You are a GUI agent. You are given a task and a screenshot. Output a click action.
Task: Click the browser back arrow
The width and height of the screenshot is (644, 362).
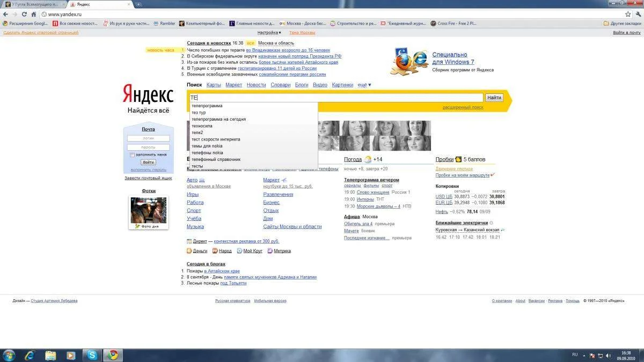[5, 14]
